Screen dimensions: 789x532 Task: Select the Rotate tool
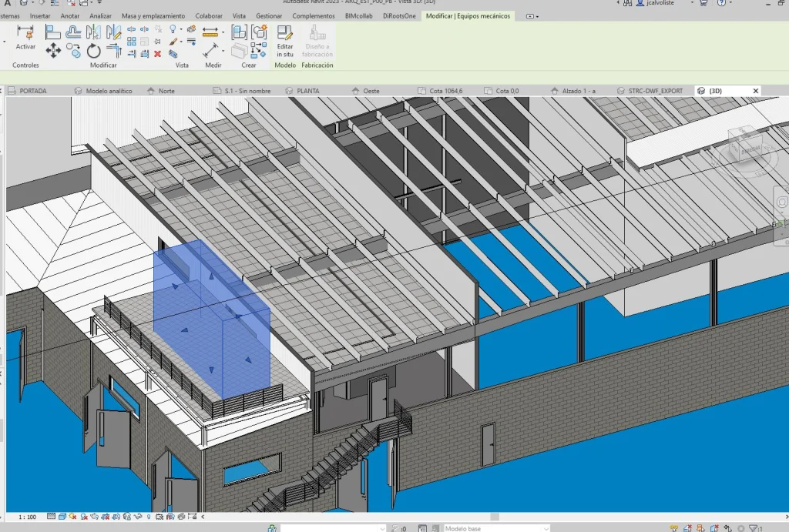tap(94, 51)
